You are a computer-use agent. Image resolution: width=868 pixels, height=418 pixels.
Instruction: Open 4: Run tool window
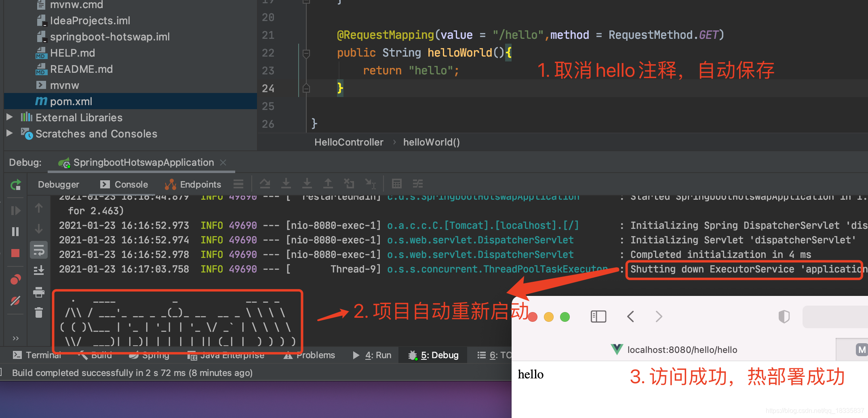[372, 355]
